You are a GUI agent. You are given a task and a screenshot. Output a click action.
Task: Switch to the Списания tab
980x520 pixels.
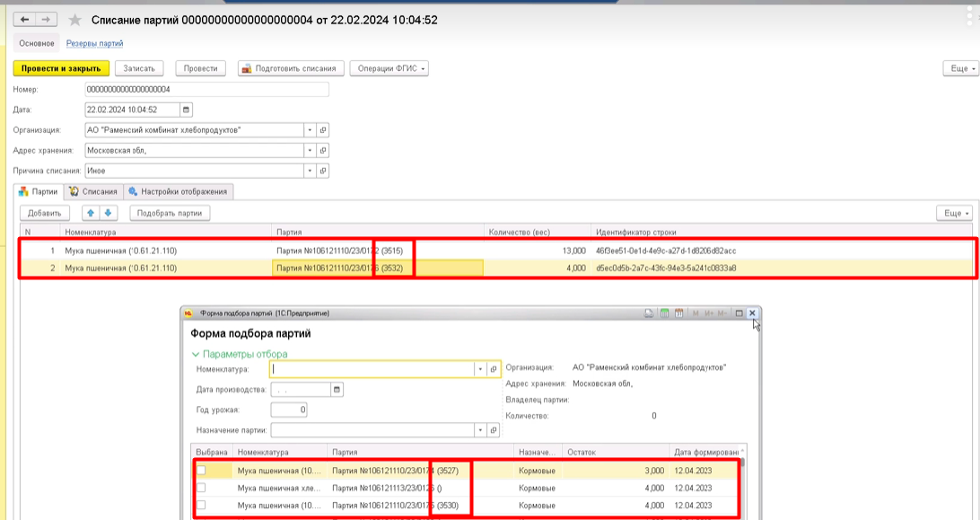point(93,191)
